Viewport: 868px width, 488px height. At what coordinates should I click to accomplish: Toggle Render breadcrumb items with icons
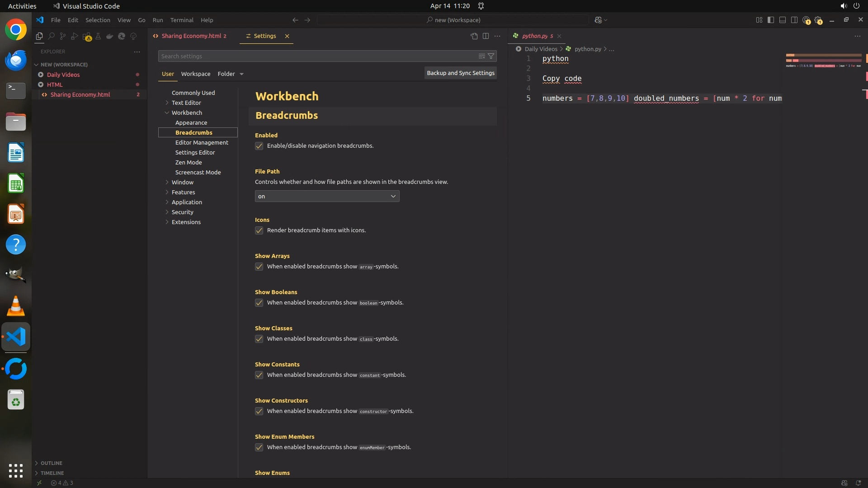coord(259,230)
